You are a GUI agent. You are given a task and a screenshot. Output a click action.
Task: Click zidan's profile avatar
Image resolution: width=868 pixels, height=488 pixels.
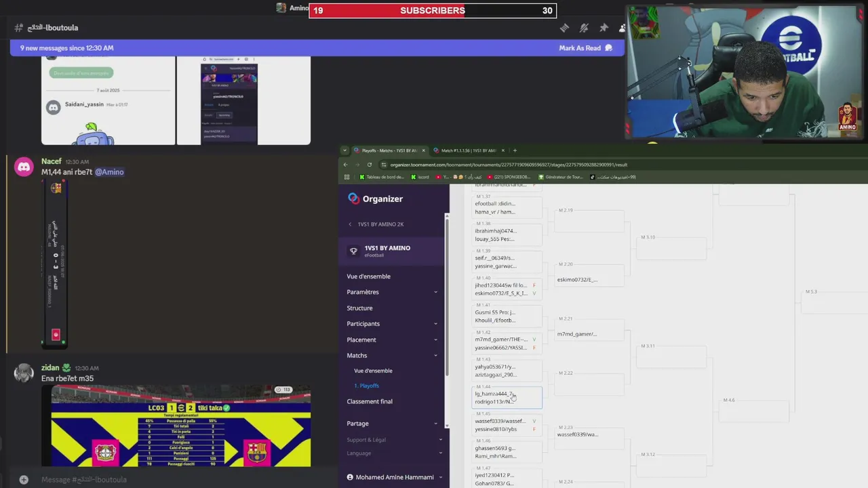24,373
